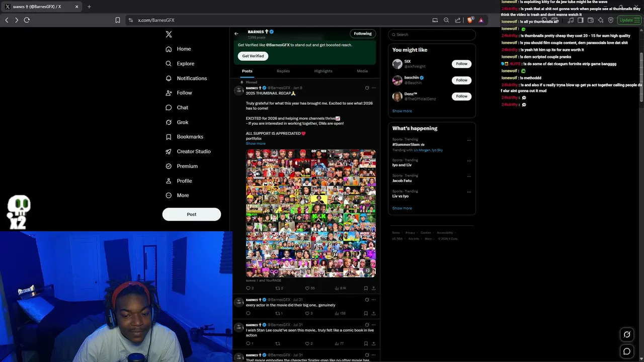
Task: Click the X search input field
Action: coord(432,35)
